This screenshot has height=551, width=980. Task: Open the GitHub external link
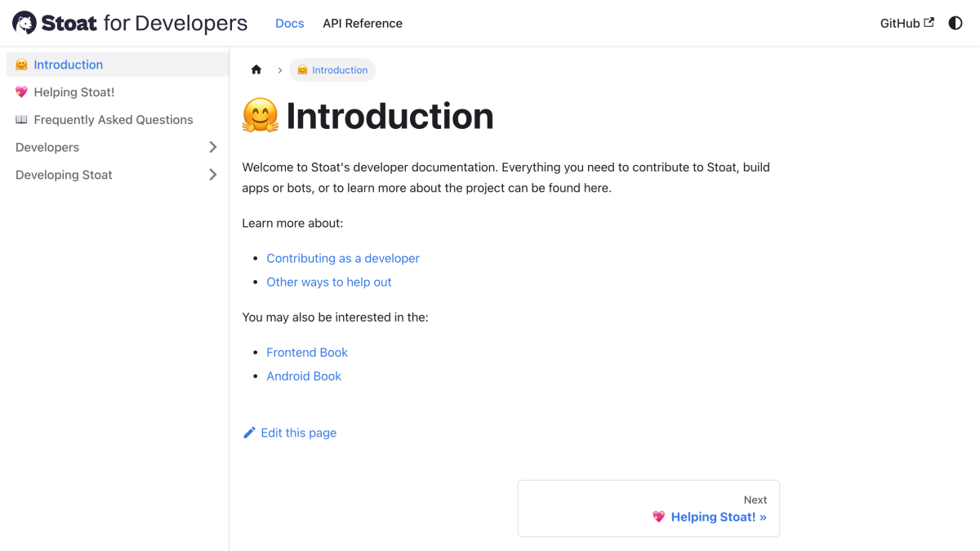click(906, 23)
